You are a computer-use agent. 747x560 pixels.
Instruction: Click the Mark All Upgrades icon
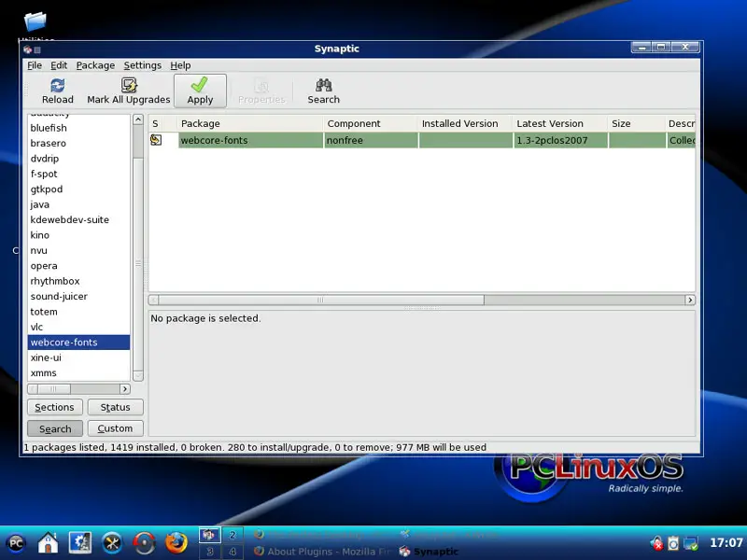pyautogui.click(x=129, y=91)
